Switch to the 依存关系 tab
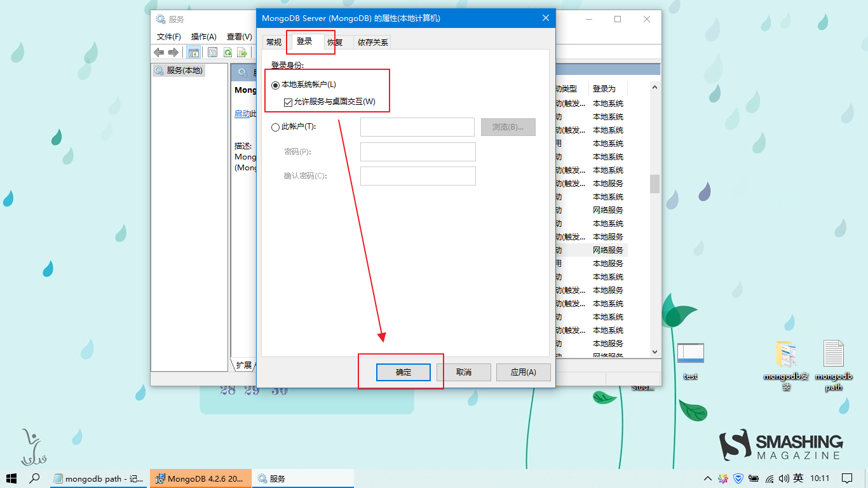 [x=372, y=42]
